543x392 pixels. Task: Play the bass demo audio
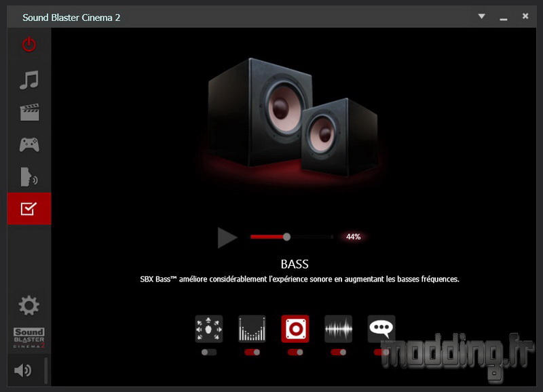(227, 237)
